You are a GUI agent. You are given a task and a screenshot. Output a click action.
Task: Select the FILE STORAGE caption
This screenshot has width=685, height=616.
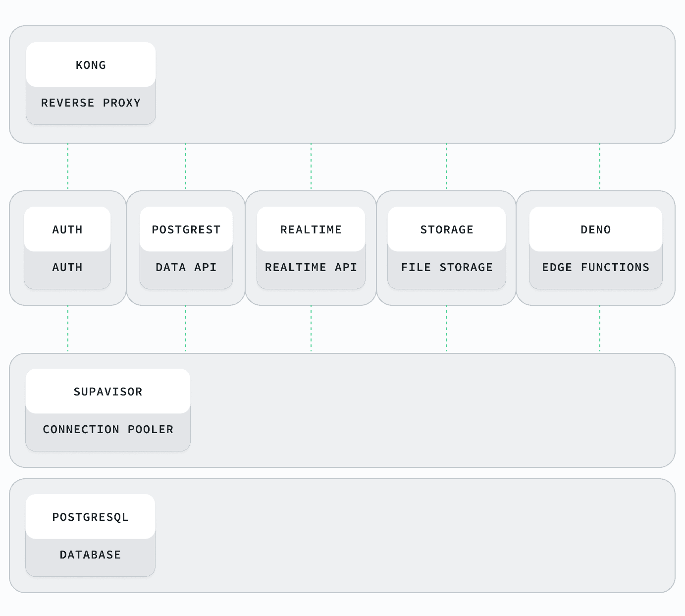coord(447,267)
